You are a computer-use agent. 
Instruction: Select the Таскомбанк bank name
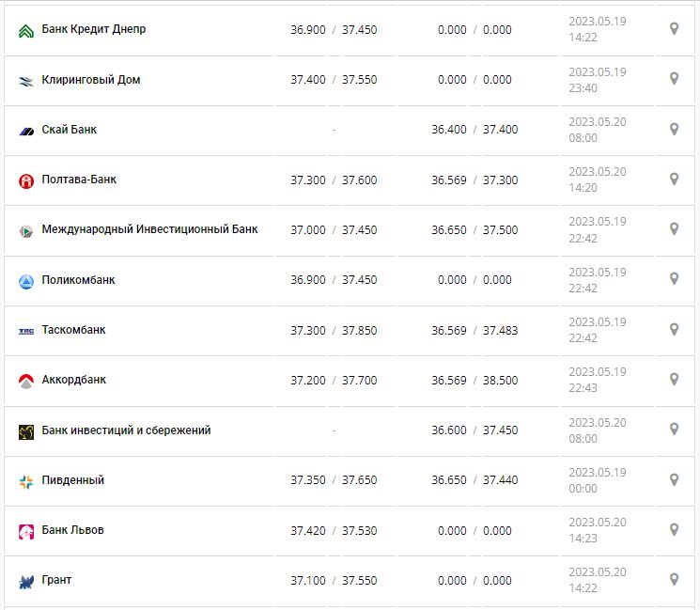(73, 330)
